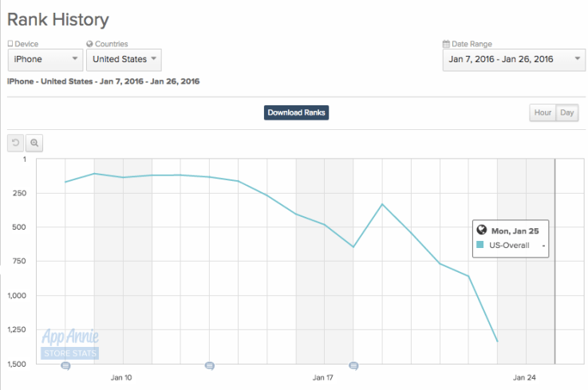Open the Device dropdown showing iPhone
Viewport: 588px width, 390px height.
[x=45, y=59]
